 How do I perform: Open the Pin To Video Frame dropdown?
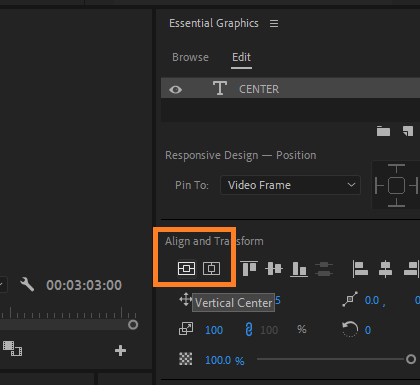coord(290,185)
